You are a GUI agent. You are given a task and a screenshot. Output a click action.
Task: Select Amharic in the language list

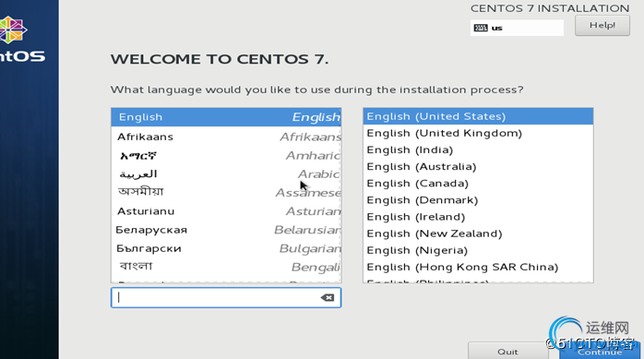coord(226,155)
